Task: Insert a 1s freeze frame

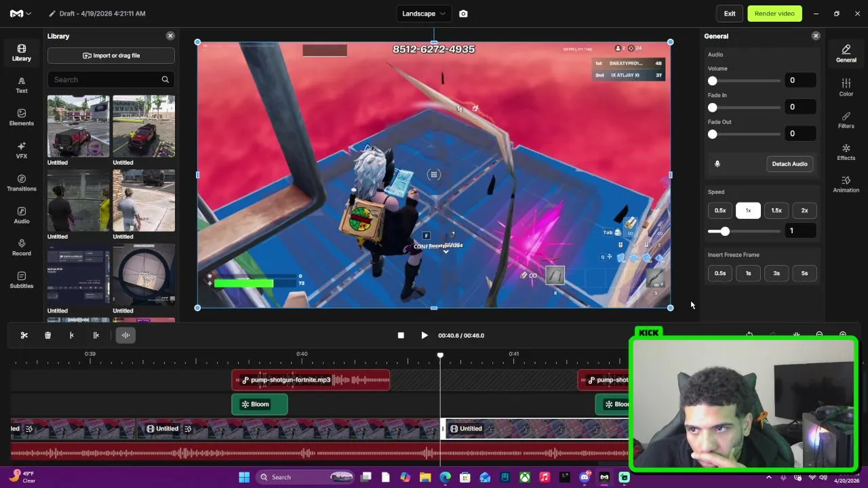Action: pyautogui.click(x=748, y=273)
